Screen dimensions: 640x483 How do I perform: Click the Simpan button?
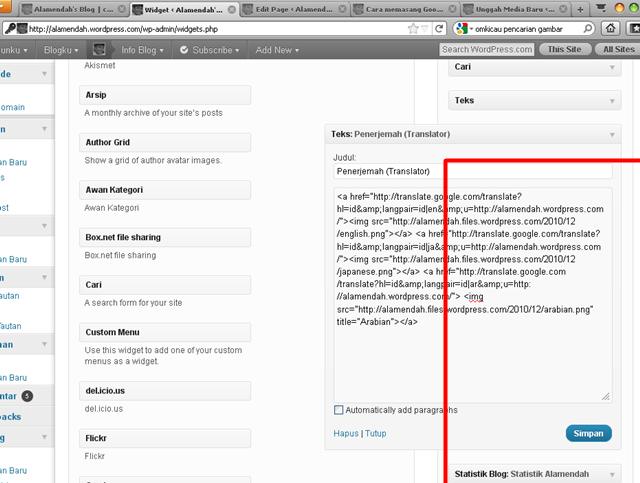click(587, 433)
